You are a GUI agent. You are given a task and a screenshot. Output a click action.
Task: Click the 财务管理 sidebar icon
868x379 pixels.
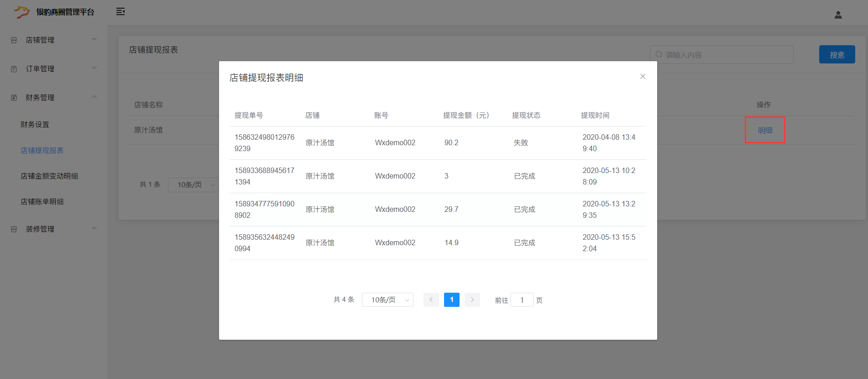pyautogui.click(x=14, y=98)
